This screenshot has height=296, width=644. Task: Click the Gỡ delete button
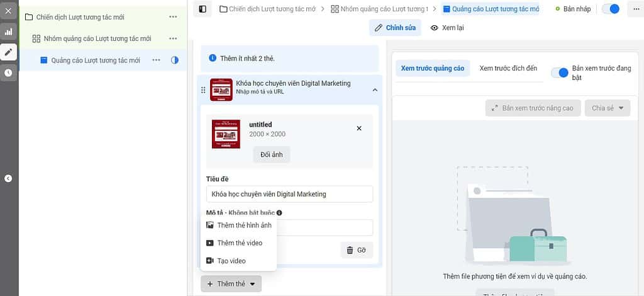[x=357, y=250]
